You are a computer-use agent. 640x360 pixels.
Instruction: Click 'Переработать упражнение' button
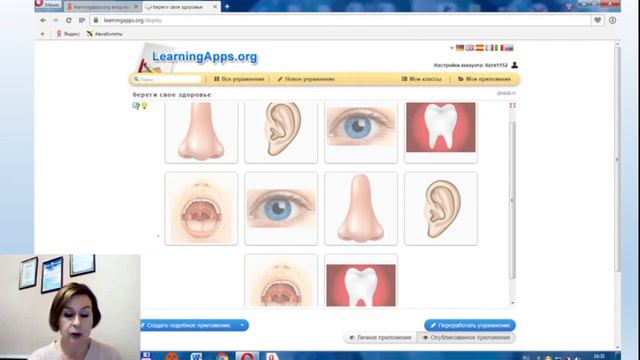pyautogui.click(x=470, y=325)
